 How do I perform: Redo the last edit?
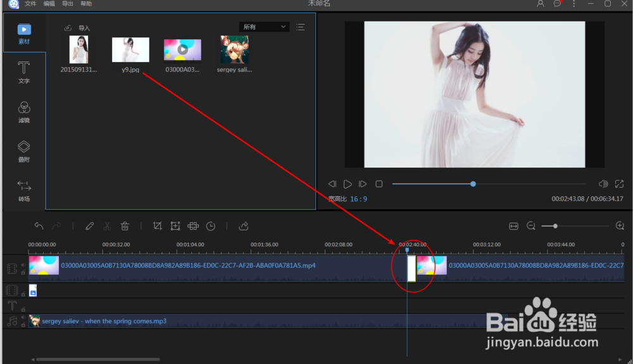[x=56, y=226]
